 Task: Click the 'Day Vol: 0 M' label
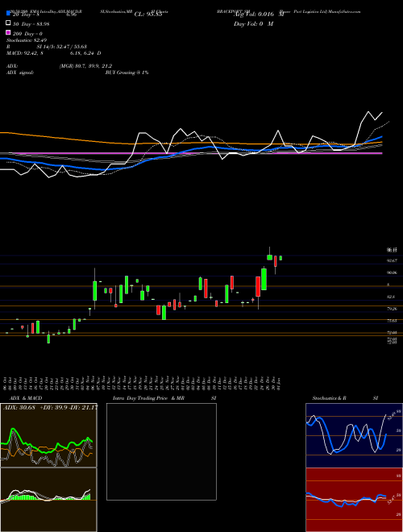(253, 23)
